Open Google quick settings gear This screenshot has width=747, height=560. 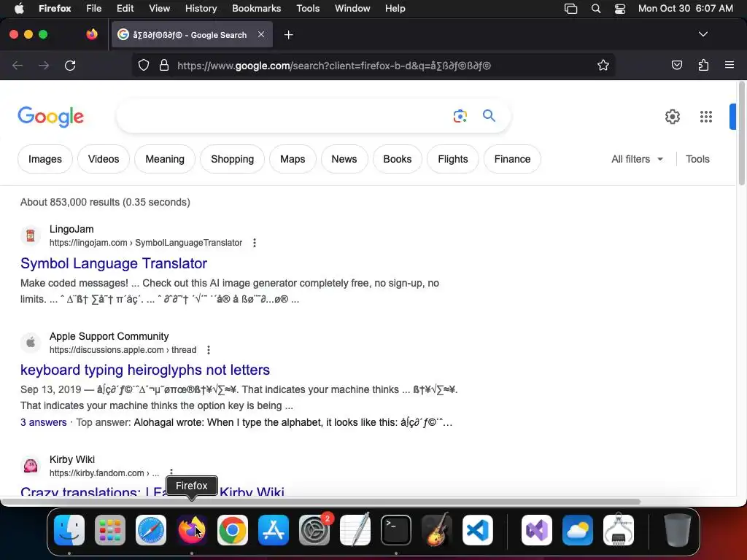672,117
